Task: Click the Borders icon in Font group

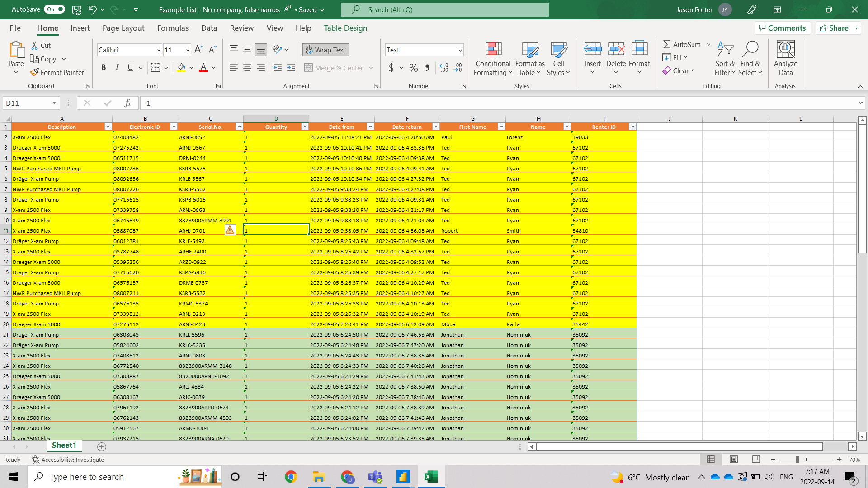Action: click(156, 68)
